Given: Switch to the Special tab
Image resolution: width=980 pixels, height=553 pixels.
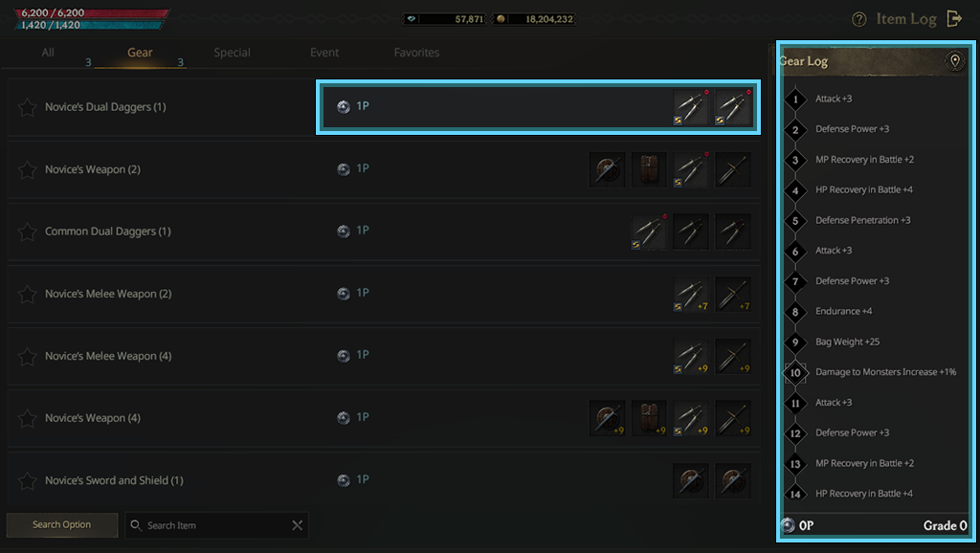Looking at the screenshot, I should click(x=232, y=53).
